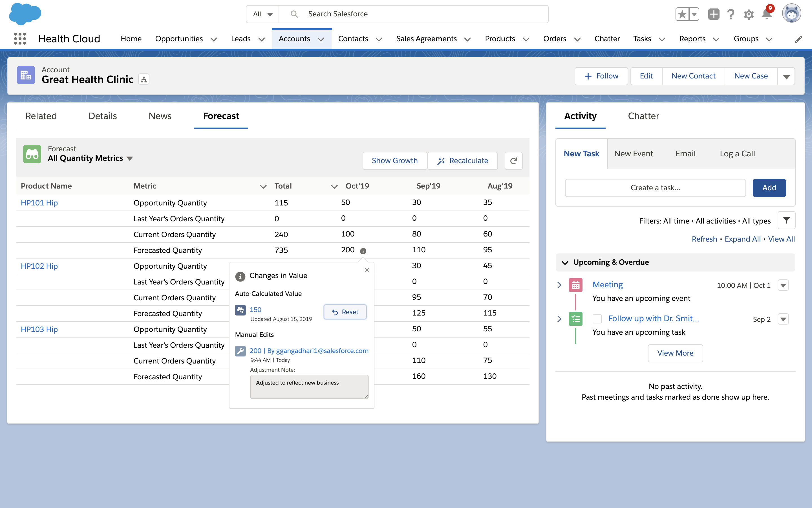Click the info icon next to 200
This screenshot has width=812, height=508.
[363, 251]
